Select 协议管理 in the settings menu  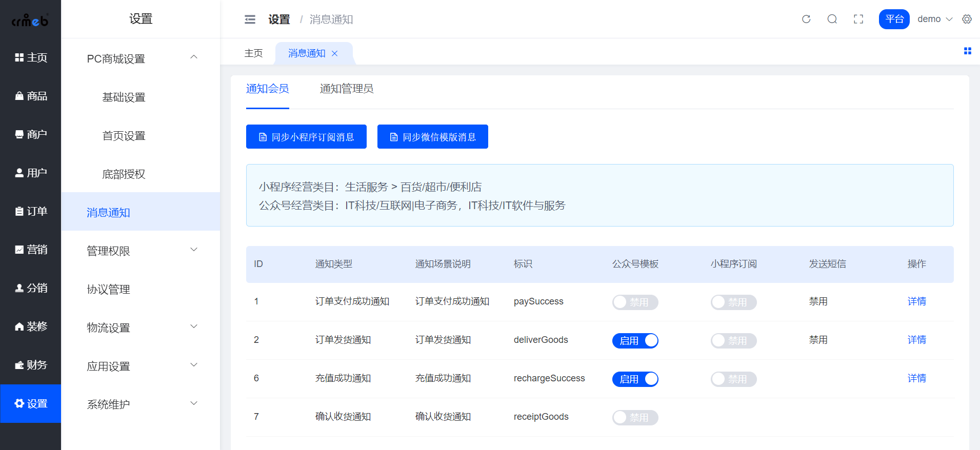[x=108, y=289]
